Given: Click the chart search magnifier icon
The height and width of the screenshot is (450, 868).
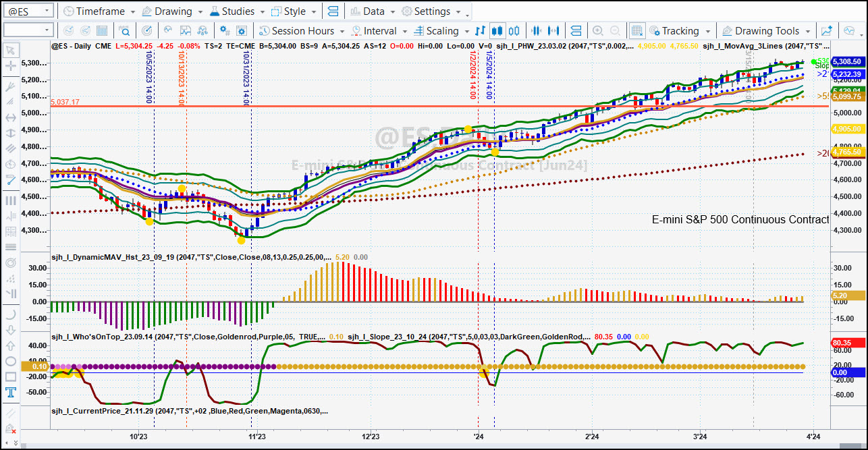Looking at the screenshot, I should point(125,30).
